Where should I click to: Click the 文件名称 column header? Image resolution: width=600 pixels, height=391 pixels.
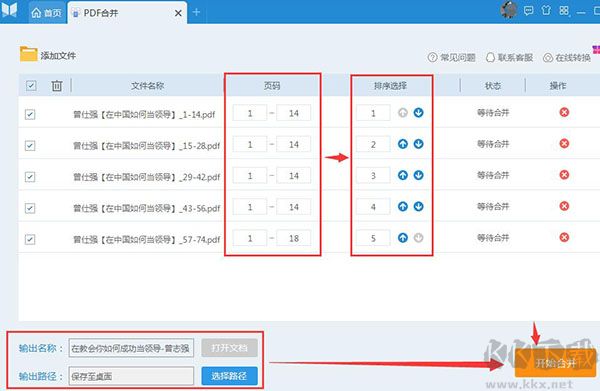pyautogui.click(x=147, y=86)
